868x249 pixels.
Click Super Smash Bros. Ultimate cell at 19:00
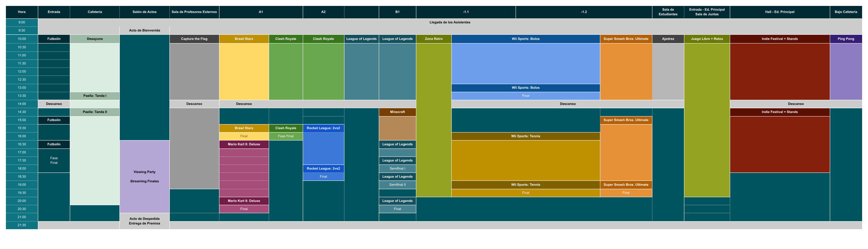[x=626, y=185]
